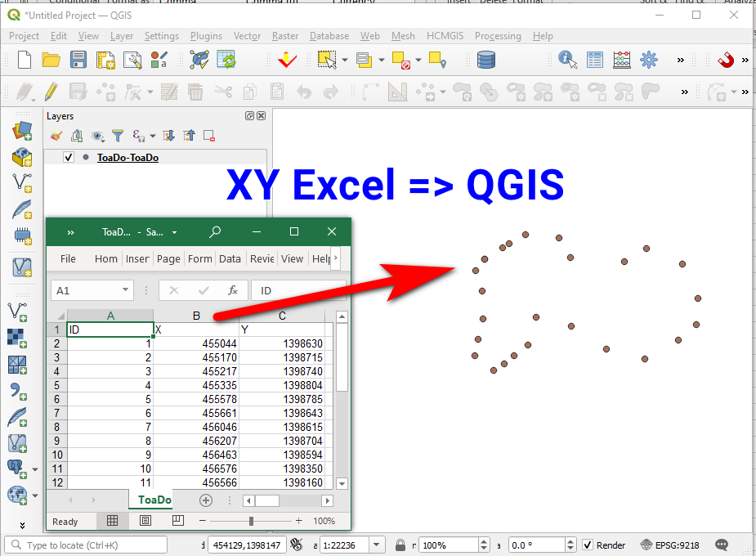Click the Select Features tool
This screenshot has height=556, width=756.
(x=327, y=60)
